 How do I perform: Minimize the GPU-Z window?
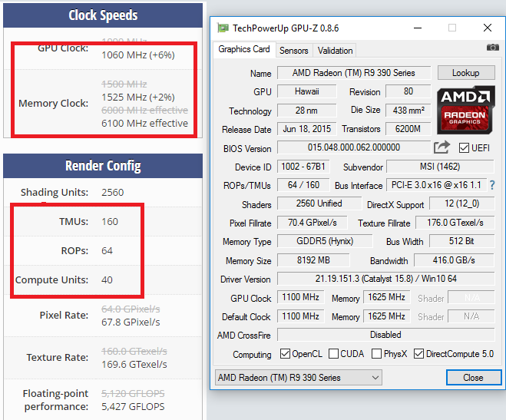point(418,28)
